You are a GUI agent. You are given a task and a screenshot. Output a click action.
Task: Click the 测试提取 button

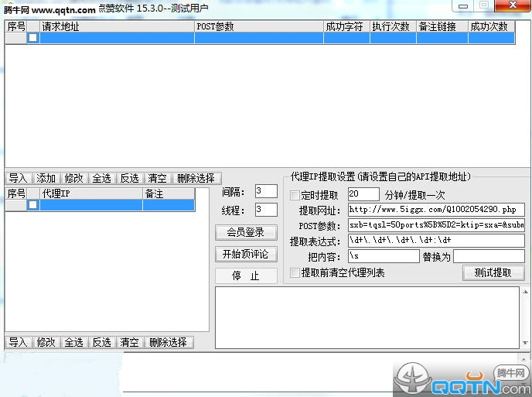click(493, 272)
